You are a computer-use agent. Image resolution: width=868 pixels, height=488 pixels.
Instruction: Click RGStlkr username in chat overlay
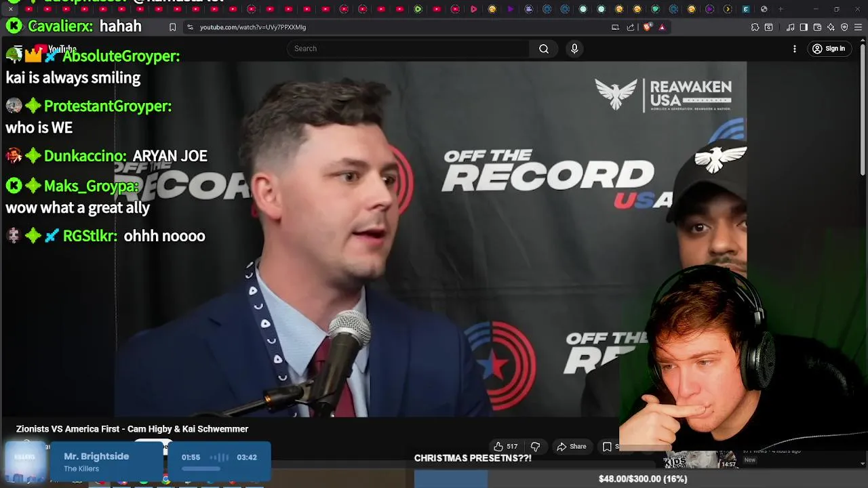tap(90, 236)
